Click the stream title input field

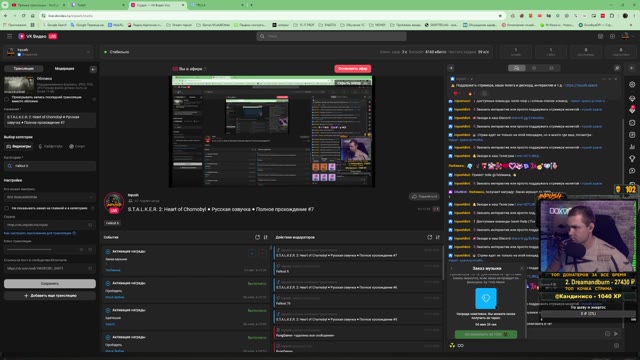click(x=50, y=120)
